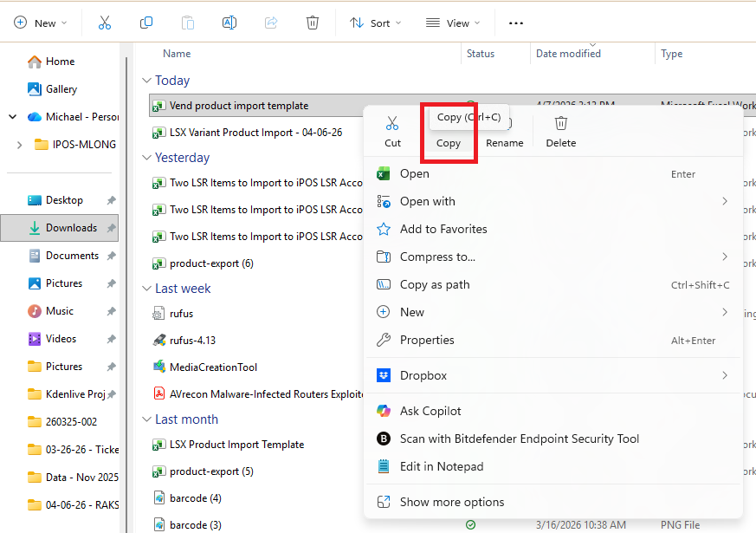Open the Sort dropdown
This screenshot has height=533, width=756.
click(376, 23)
